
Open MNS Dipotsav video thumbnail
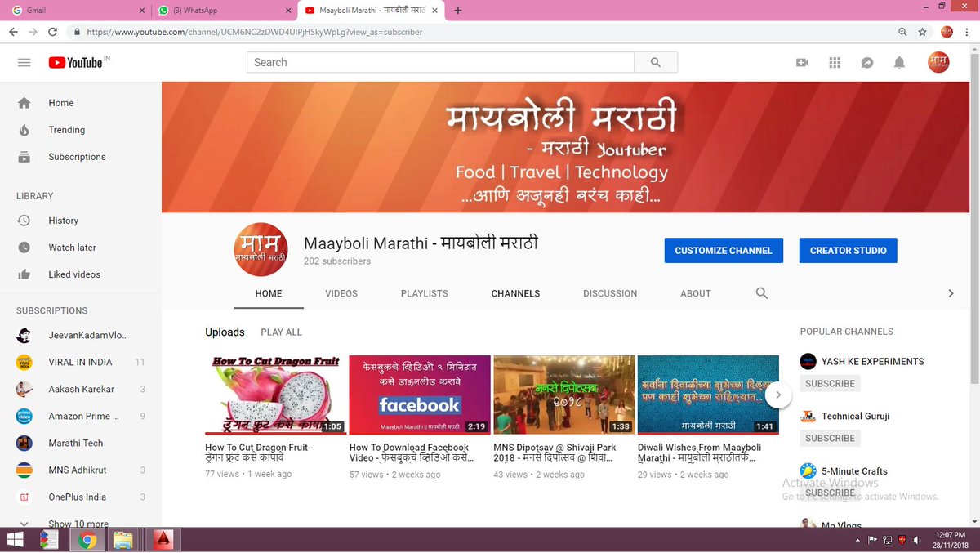tap(564, 395)
